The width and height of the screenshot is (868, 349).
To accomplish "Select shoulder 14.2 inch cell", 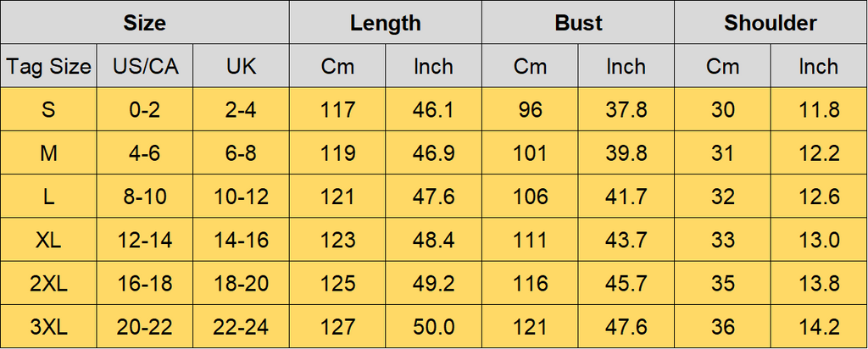I will point(820,327).
